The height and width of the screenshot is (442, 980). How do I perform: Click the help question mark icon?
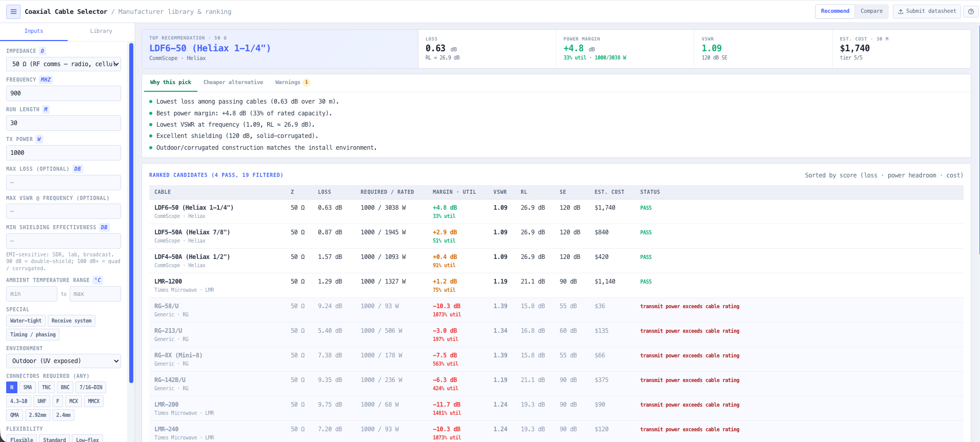click(971, 11)
